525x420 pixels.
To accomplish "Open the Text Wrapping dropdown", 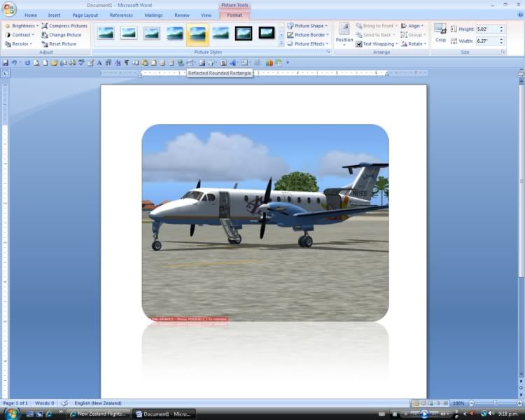I will coord(377,44).
